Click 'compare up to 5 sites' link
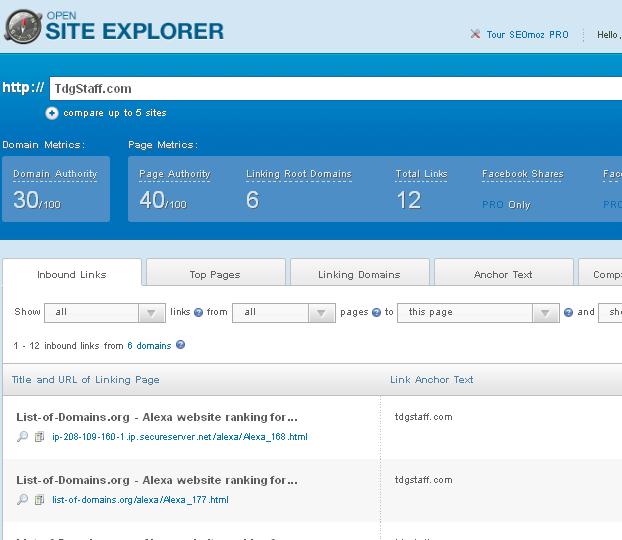 coord(115,113)
